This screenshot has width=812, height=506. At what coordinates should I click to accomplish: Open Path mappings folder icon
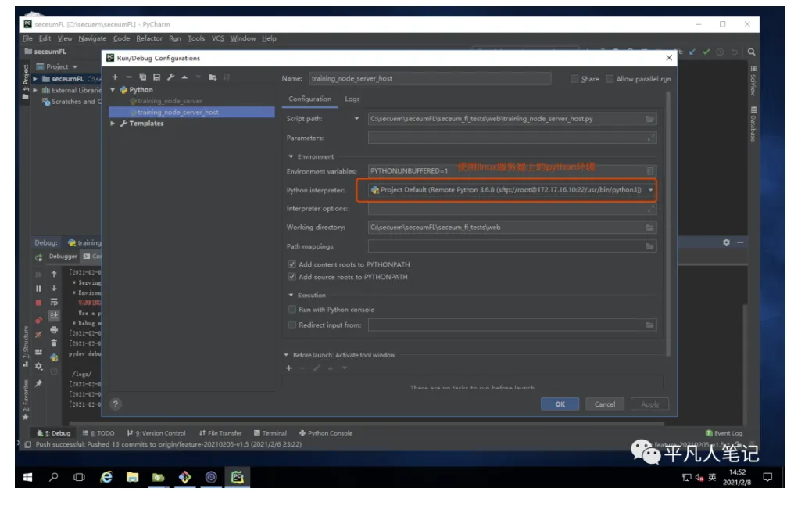tap(650, 247)
